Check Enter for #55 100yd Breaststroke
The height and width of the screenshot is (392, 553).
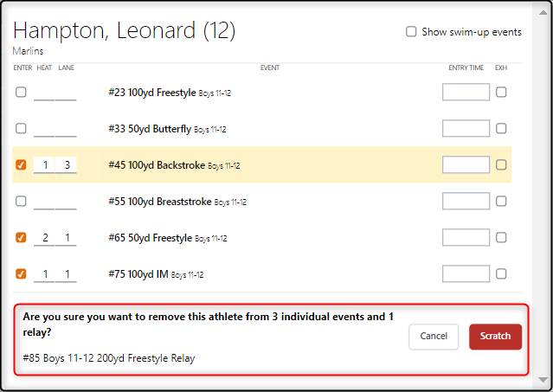(21, 201)
